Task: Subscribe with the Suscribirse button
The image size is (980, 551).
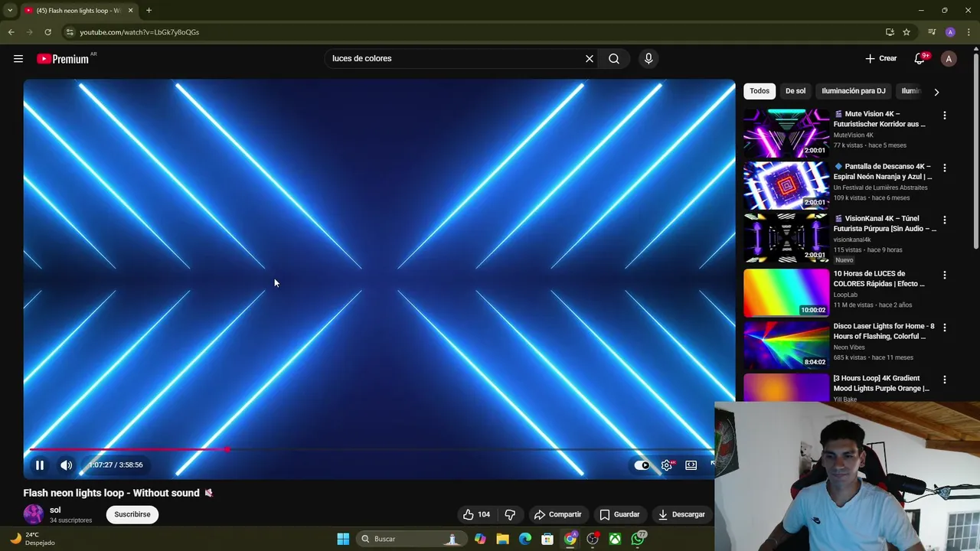Action: (x=132, y=514)
